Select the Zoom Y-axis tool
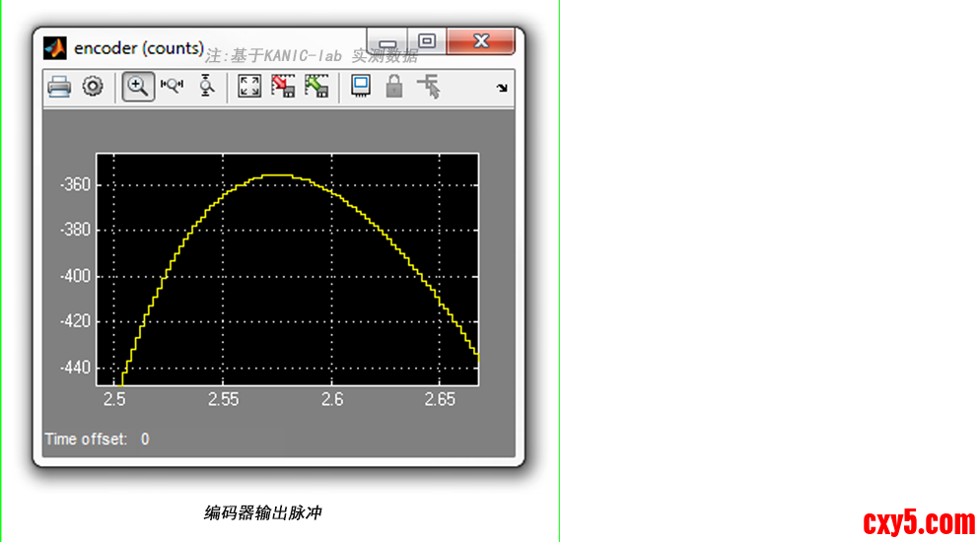Image resolution: width=980 pixels, height=542 pixels. [206, 87]
